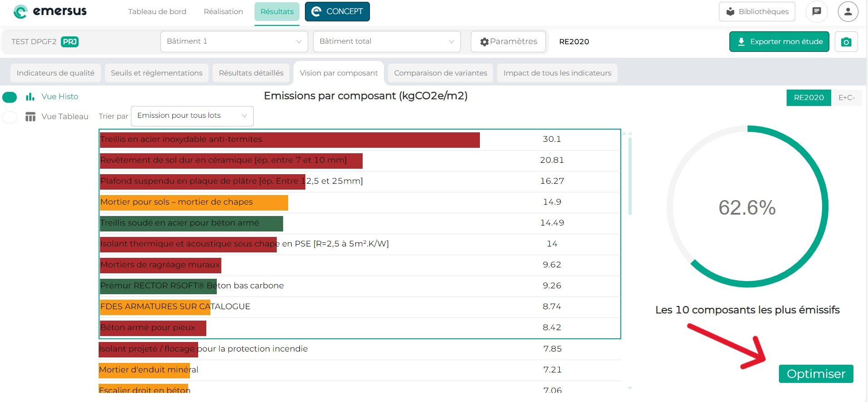868x402 pixels.
Task: Click the Prémur RECTOR RSOFT bar
Action: [x=158, y=286]
